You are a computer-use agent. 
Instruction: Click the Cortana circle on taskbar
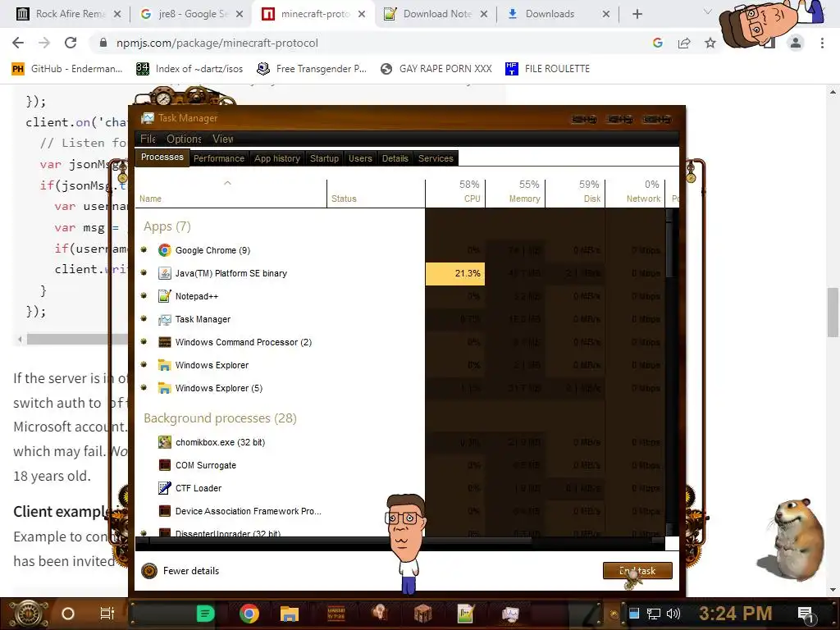tap(68, 614)
